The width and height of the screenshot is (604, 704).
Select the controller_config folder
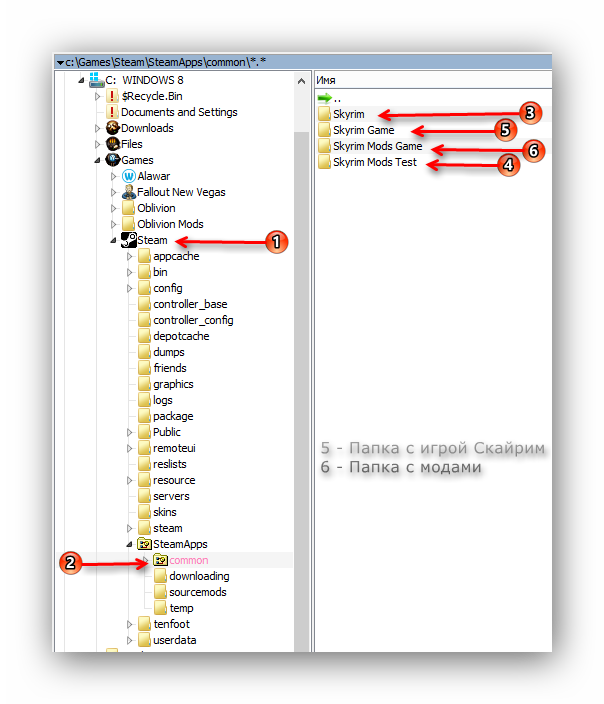(x=193, y=320)
